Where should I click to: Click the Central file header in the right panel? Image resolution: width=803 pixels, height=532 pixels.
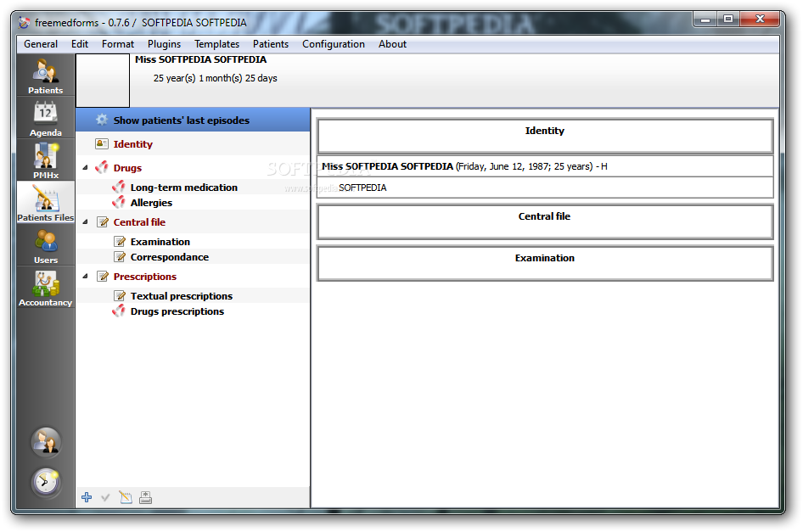[545, 221]
